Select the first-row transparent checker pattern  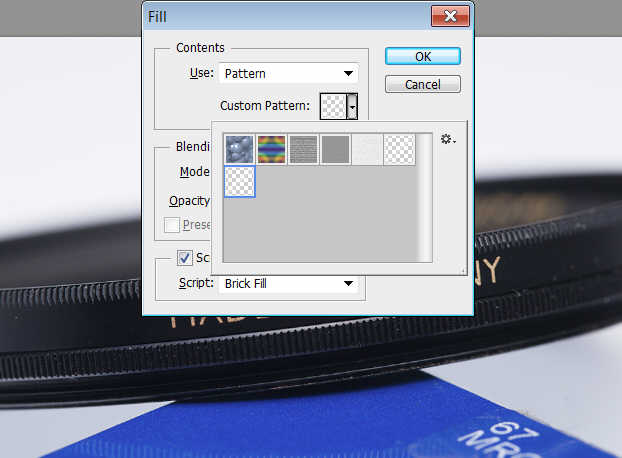click(x=399, y=149)
